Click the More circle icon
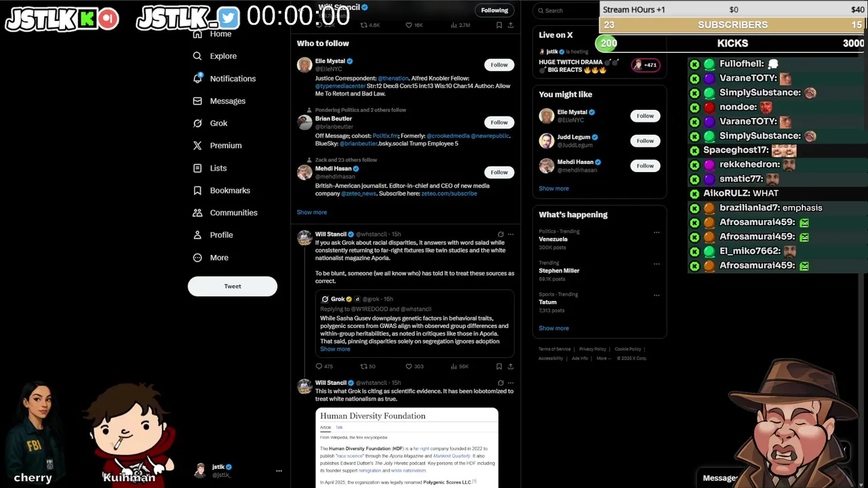This screenshot has height=488, width=868. (x=197, y=258)
